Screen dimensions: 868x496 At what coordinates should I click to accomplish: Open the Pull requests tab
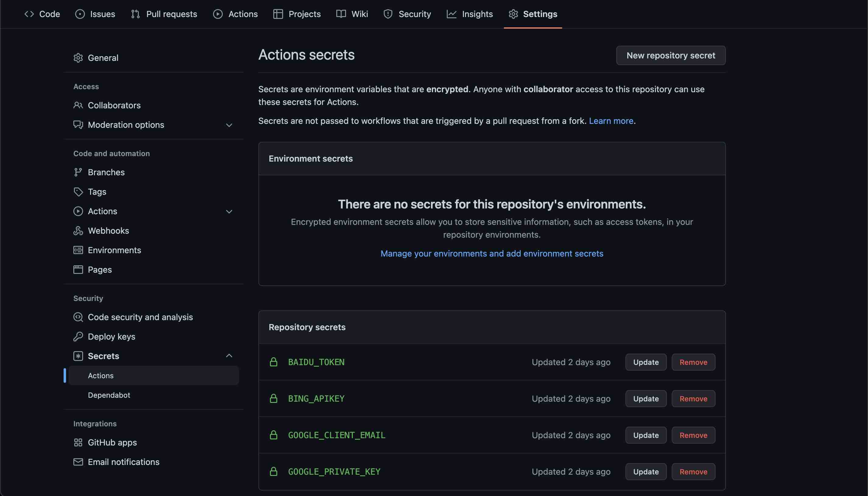pos(164,14)
